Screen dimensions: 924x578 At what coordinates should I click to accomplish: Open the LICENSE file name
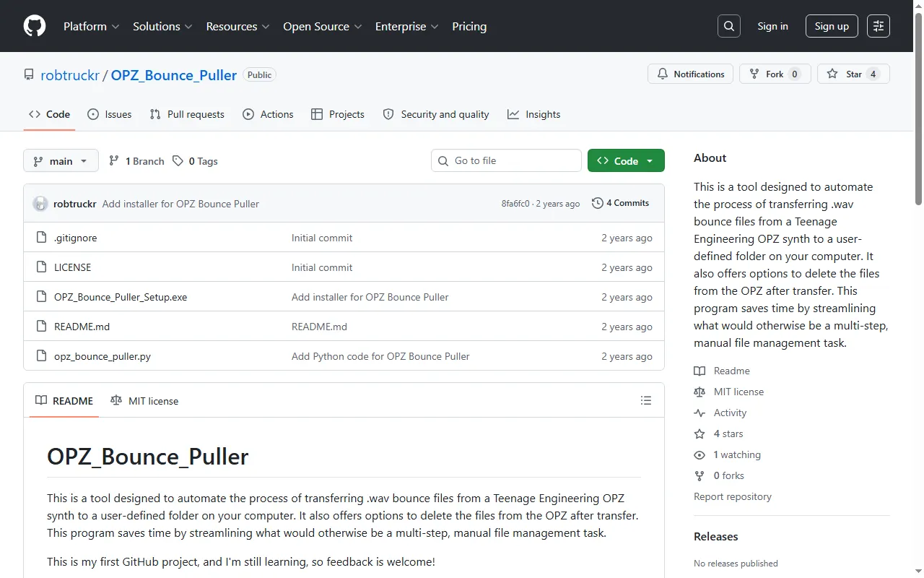(x=73, y=267)
